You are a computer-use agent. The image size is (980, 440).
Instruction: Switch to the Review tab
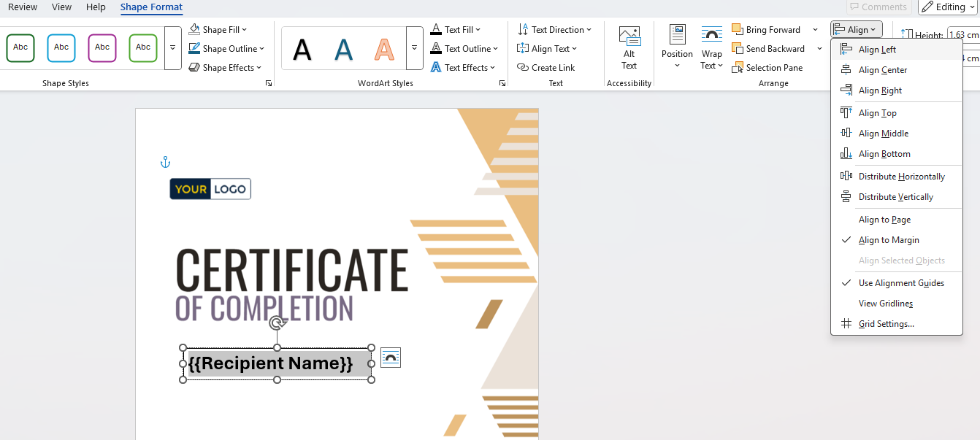(23, 7)
